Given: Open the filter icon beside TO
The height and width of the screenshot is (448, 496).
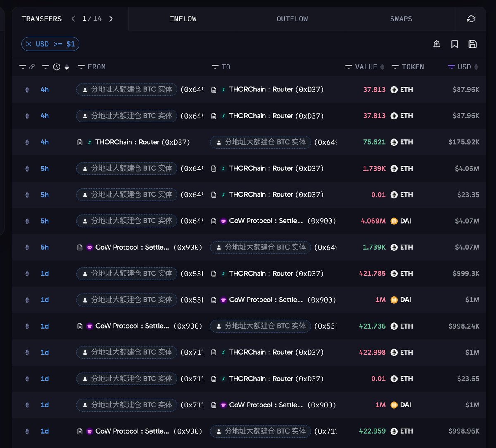Looking at the screenshot, I should tap(215, 67).
